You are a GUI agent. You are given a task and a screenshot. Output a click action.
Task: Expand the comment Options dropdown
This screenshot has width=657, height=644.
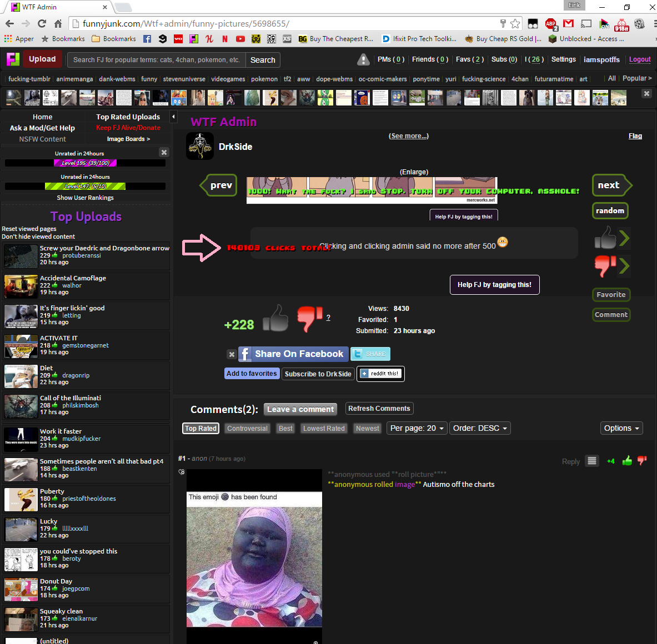pos(621,428)
